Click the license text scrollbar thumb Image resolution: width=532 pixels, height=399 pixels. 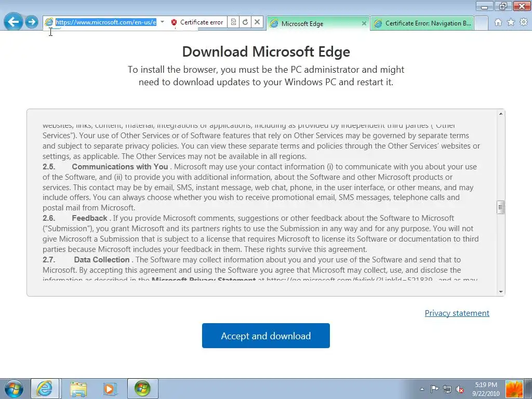click(x=501, y=207)
